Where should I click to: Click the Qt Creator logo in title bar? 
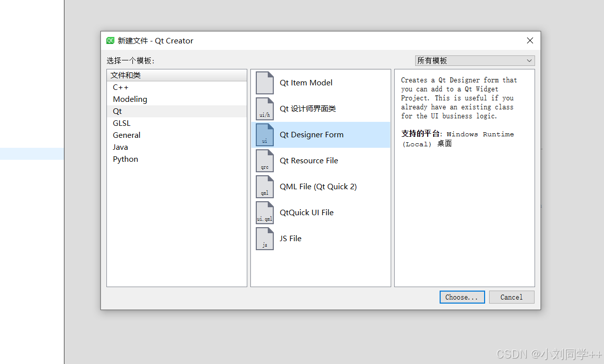(110, 41)
